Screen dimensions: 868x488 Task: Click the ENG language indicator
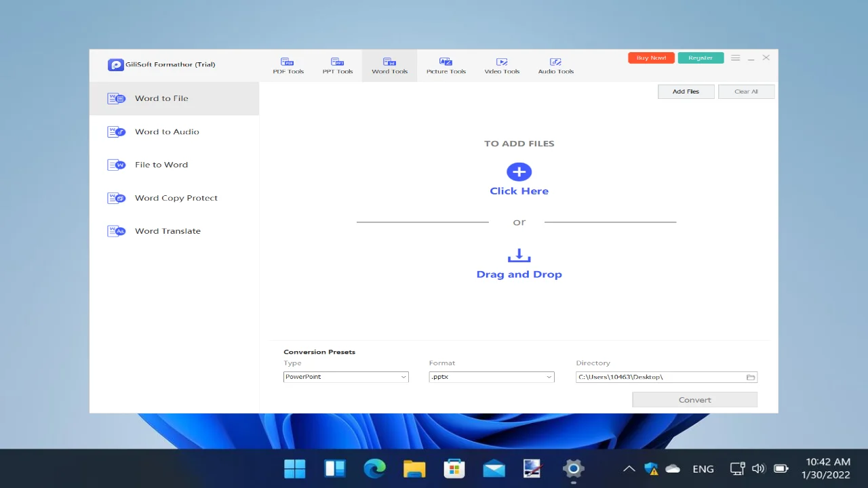(703, 469)
